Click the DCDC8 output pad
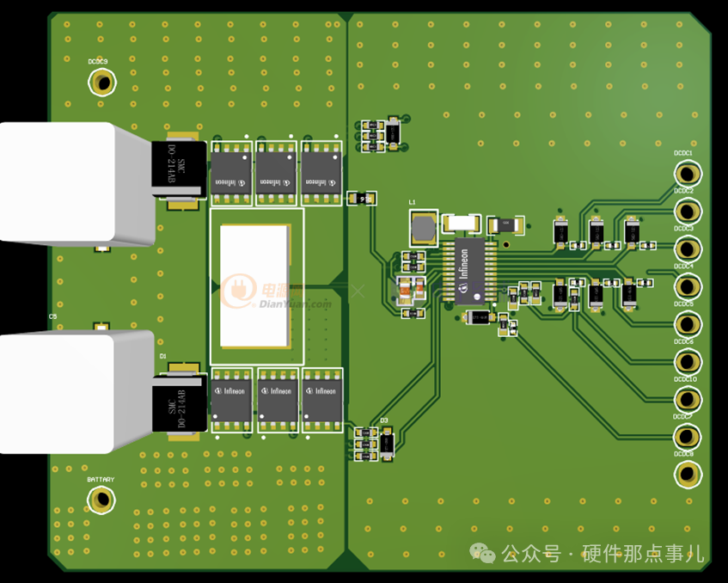The height and width of the screenshot is (583, 728). click(687, 473)
